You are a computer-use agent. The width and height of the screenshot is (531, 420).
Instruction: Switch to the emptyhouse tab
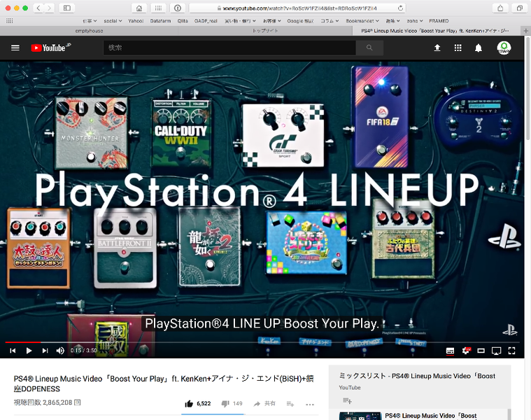point(89,31)
